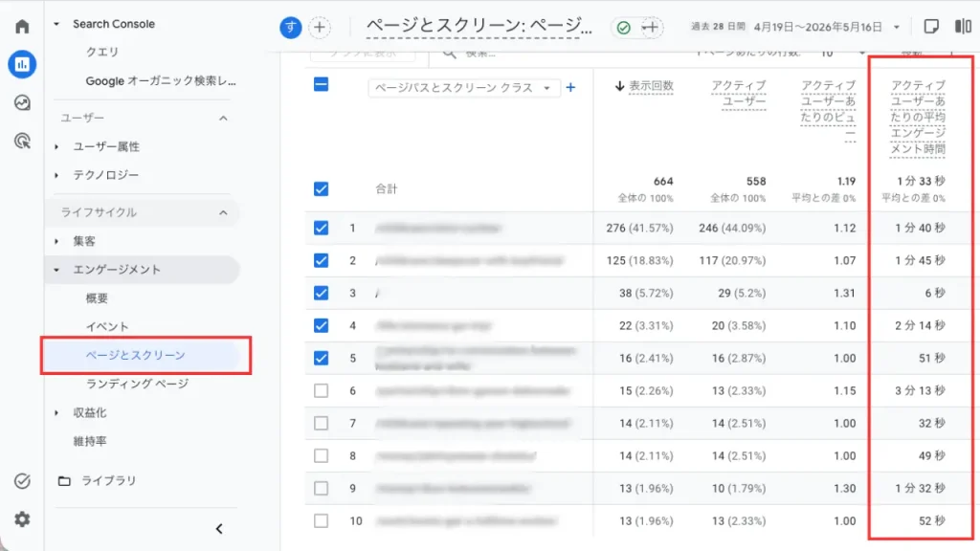Screen dimensions: 980x551
Task: Open クエリ report
Action: [x=102, y=52]
